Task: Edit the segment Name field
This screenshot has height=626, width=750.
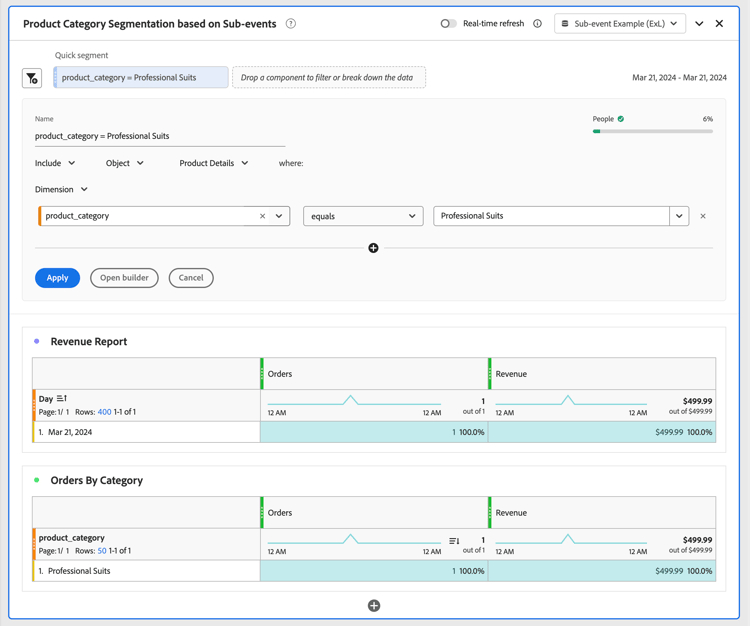Action: (x=160, y=136)
